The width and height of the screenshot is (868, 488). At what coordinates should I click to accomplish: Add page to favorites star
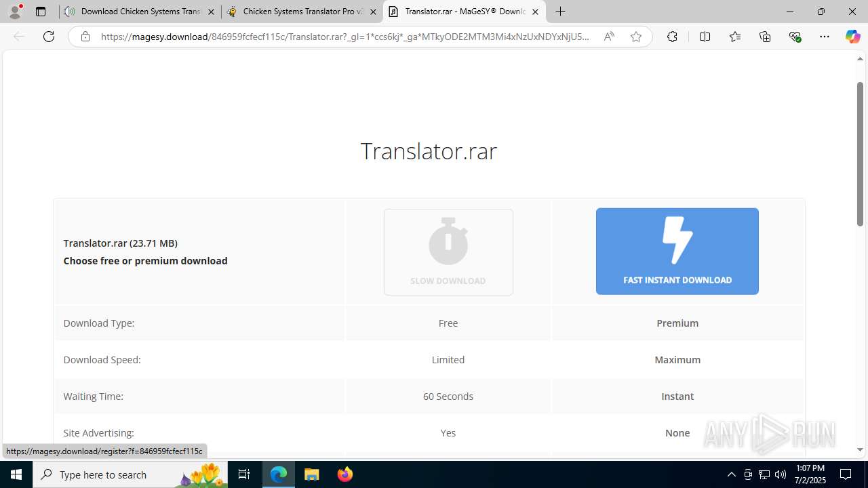point(636,37)
